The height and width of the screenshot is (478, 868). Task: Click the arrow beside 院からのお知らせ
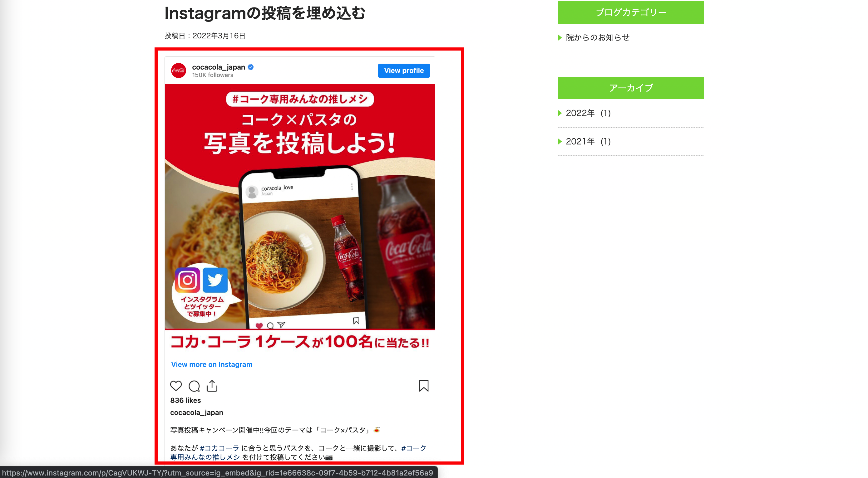click(560, 37)
